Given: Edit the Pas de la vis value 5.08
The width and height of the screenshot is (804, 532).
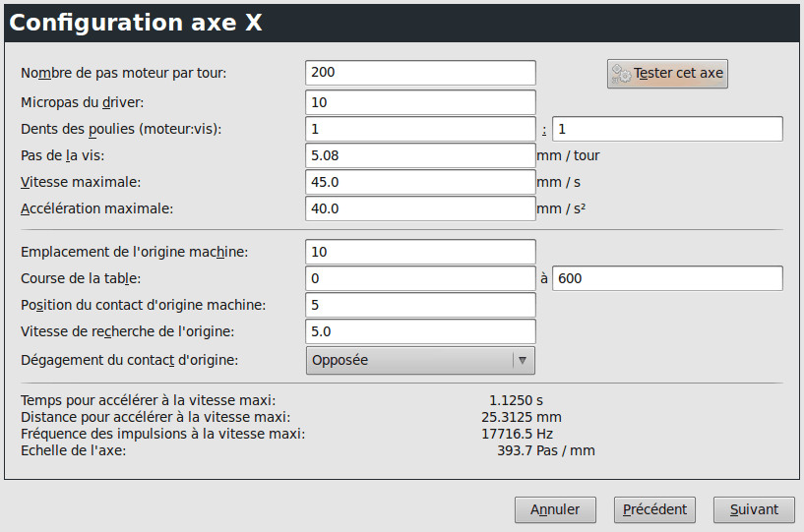Looking at the screenshot, I should (x=420, y=155).
